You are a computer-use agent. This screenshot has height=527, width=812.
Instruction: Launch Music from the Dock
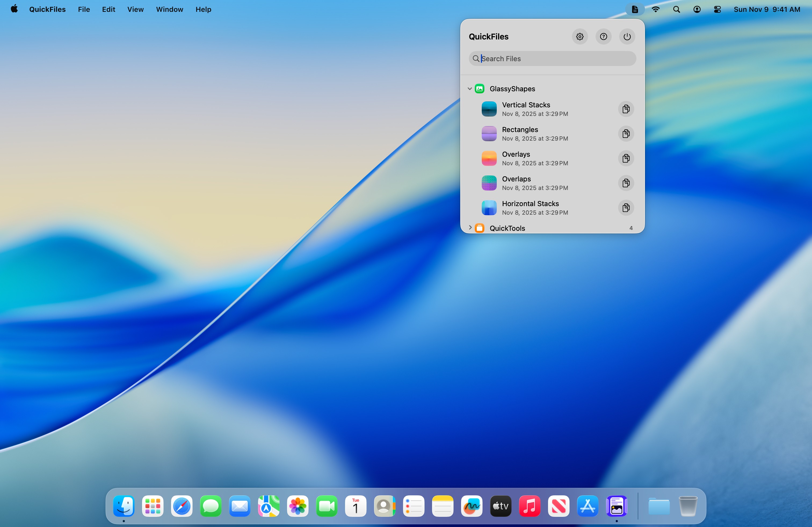click(x=530, y=506)
